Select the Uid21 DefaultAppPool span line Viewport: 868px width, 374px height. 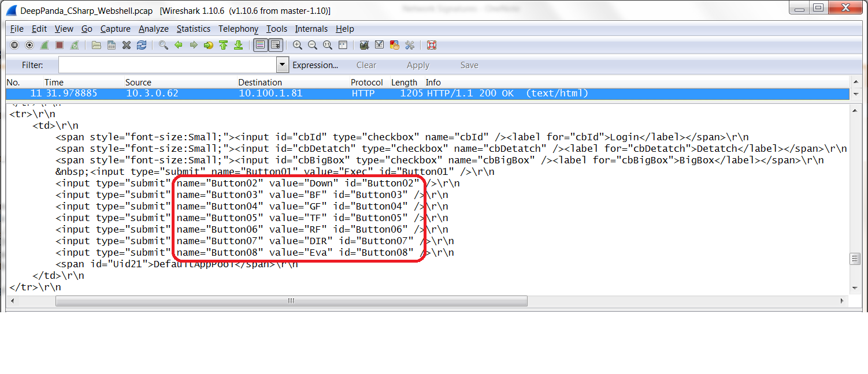coord(177,264)
